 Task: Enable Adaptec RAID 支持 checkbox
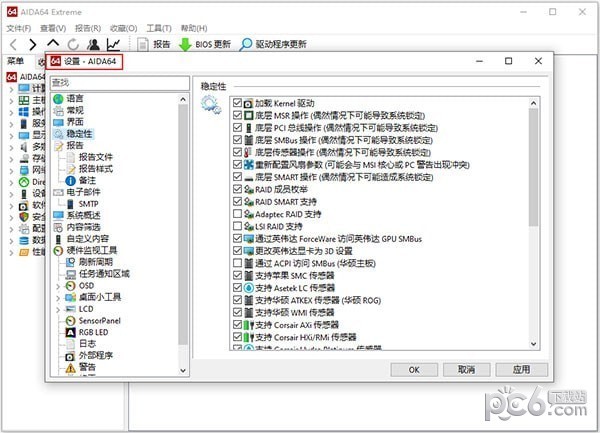click(x=237, y=214)
